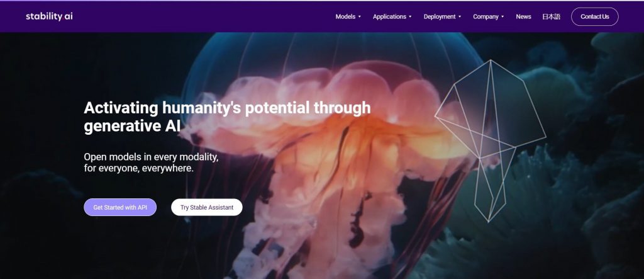Open the Applications menu
The width and height of the screenshot is (644, 279).
point(389,17)
